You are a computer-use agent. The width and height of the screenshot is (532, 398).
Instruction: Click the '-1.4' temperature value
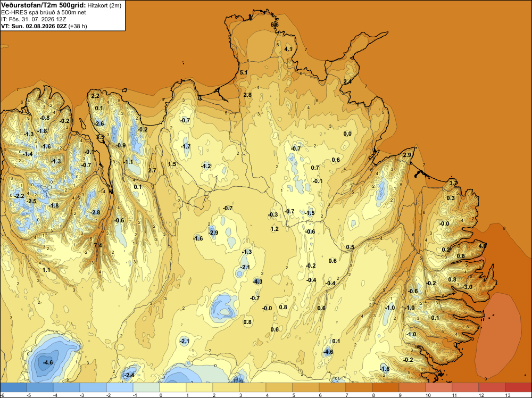point(28,154)
